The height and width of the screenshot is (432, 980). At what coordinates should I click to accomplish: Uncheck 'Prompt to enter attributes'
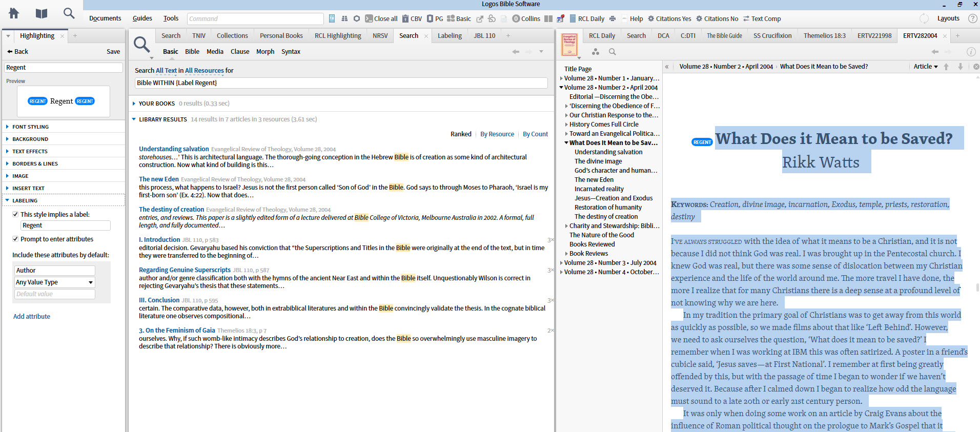click(15, 239)
